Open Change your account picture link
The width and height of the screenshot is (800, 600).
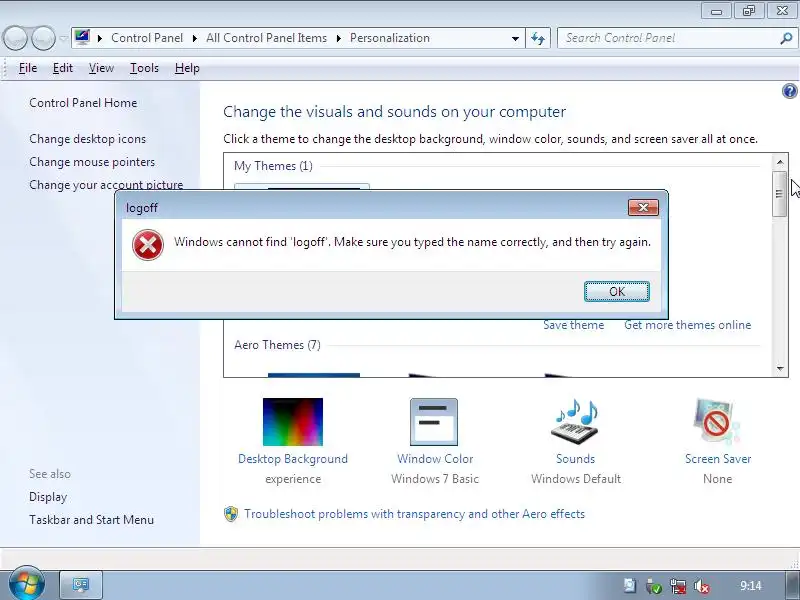tap(106, 184)
